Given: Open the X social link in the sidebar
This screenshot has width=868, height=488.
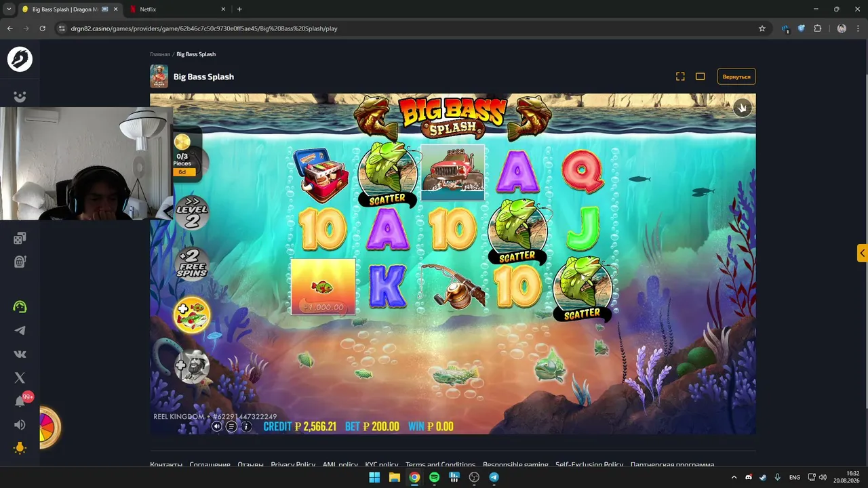Looking at the screenshot, I should click(20, 378).
